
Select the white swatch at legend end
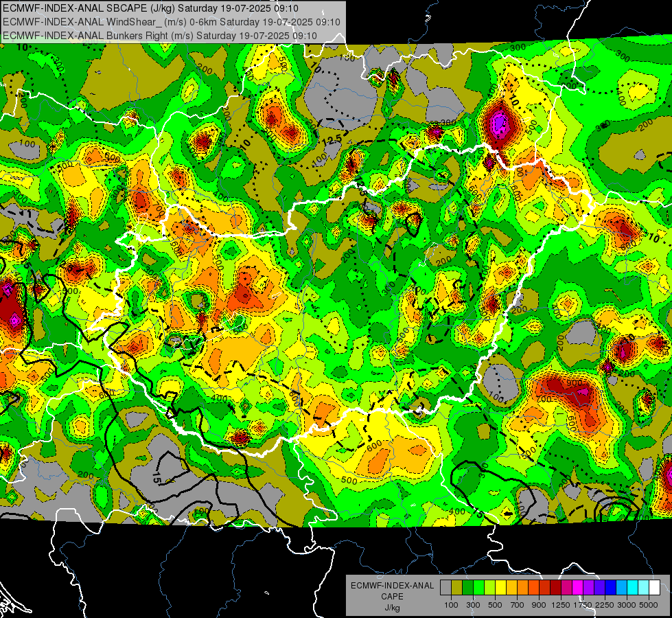654,588
